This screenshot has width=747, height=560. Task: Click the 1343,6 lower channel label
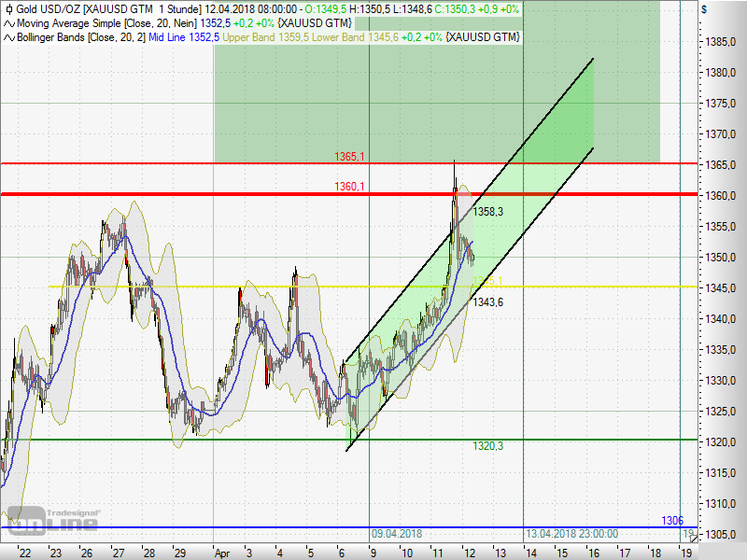(487, 301)
